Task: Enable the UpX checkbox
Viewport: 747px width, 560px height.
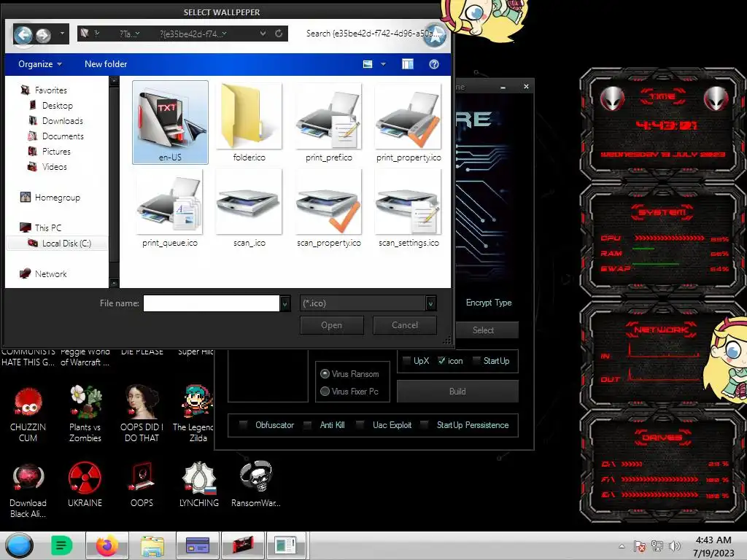Action: [x=406, y=360]
